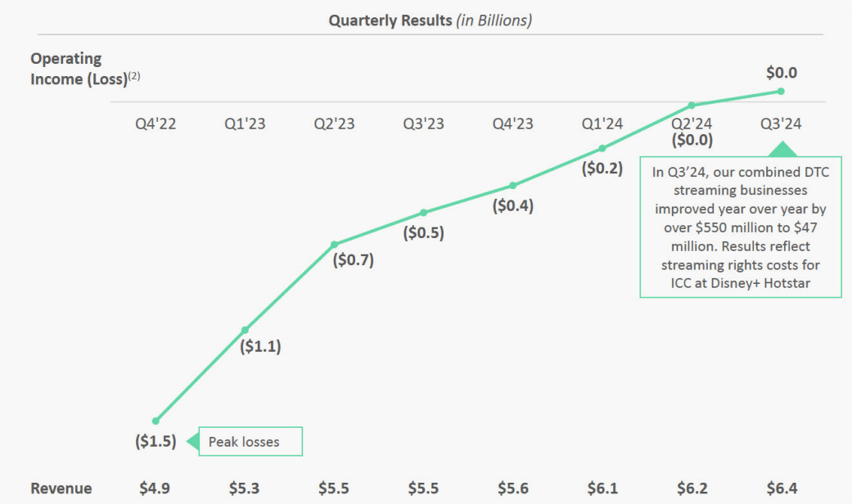The height and width of the screenshot is (504, 852).
Task: Select the Q4'23 quarter axis label
Action: coord(512,124)
